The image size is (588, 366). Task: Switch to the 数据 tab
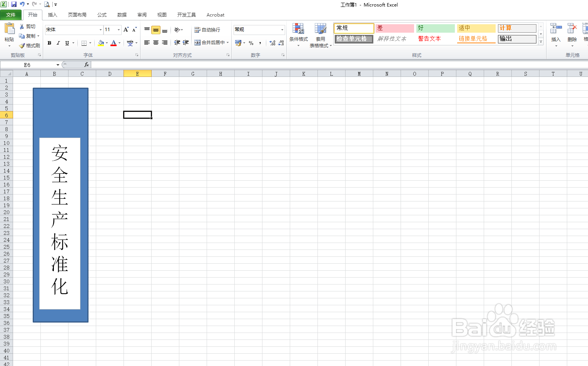pos(122,15)
